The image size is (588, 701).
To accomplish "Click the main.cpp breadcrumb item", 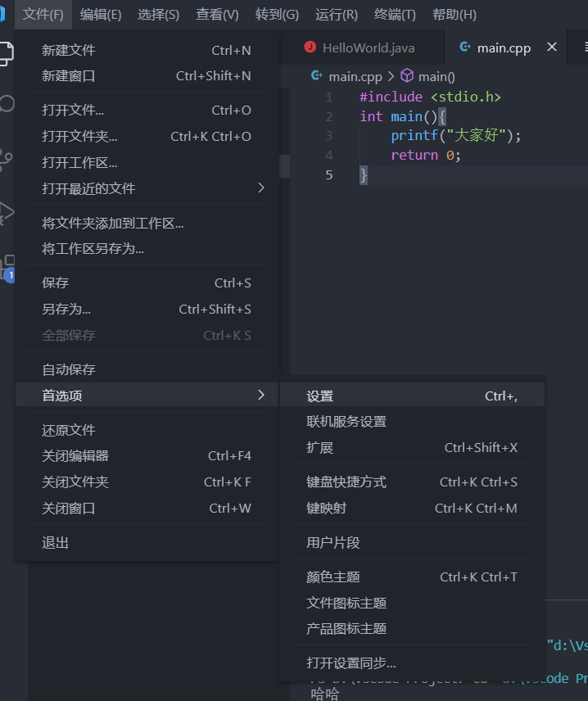I will [355, 77].
